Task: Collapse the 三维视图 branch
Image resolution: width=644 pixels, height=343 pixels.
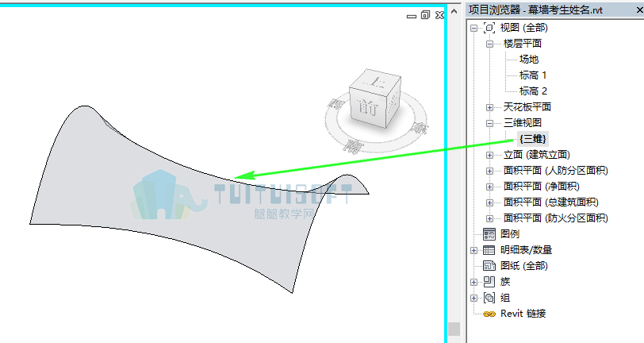Action: [x=489, y=123]
